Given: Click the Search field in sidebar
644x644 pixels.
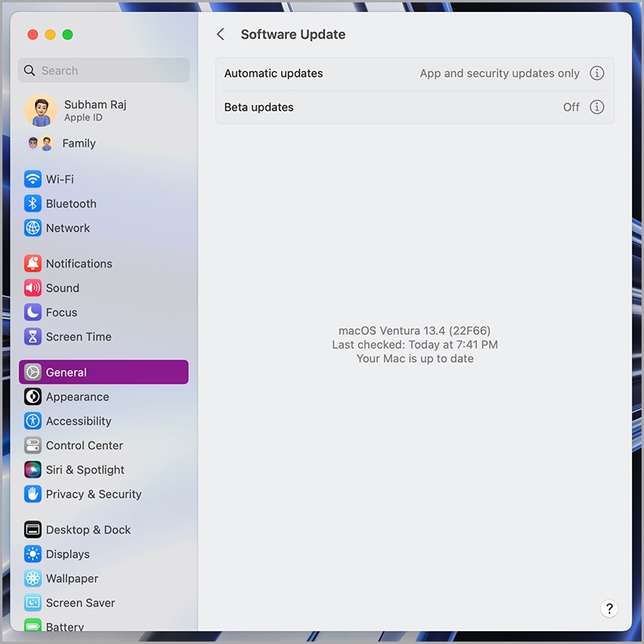Looking at the screenshot, I should [x=104, y=70].
